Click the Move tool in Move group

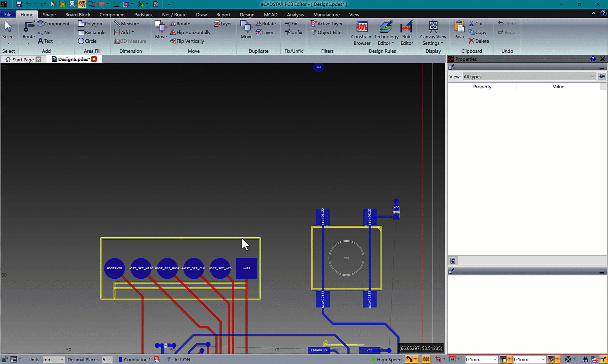tap(161, 30)
